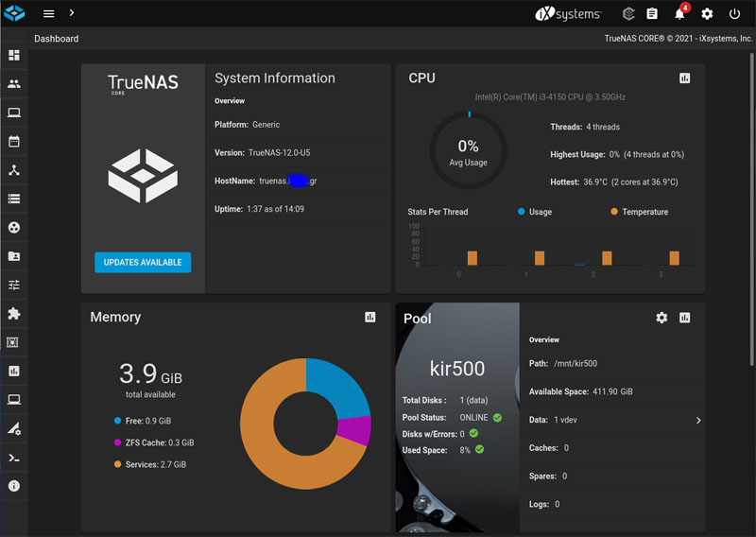This screenshot has width=756, height=537.
Task: Click the Free 0.9 GiB legend entry
Action: [x=143, y=421]
